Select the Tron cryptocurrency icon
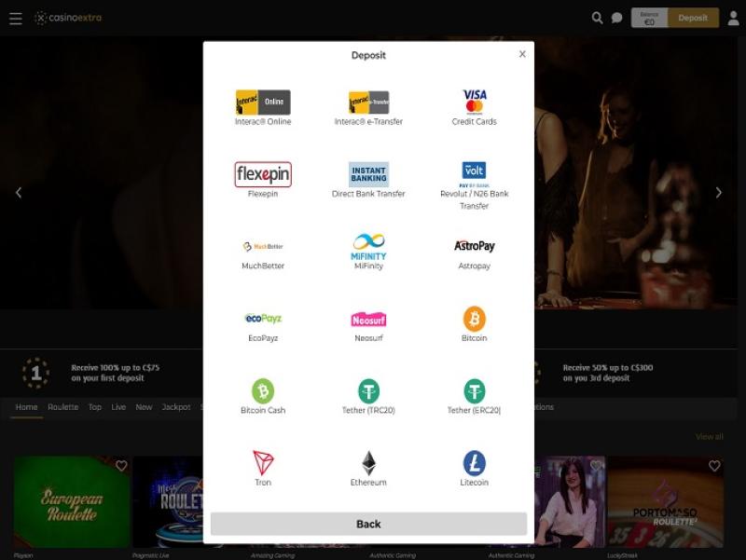The width and height of the screenshot is (746, 560). (263, 463)
